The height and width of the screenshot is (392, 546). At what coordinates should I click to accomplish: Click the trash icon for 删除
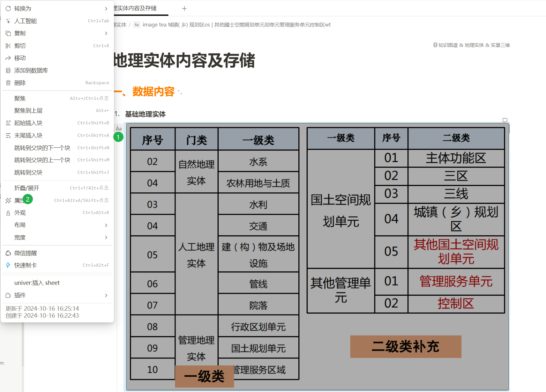coord(8,83)
